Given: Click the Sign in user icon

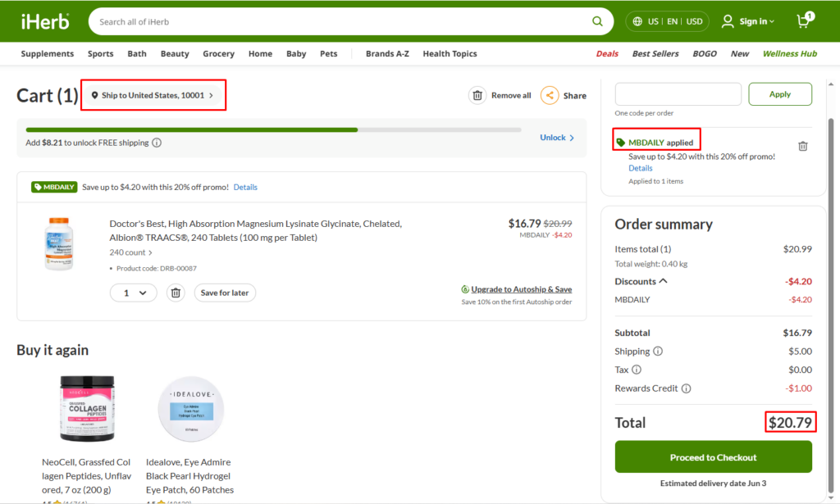Looking at the screenshot, I should [727, 21].
